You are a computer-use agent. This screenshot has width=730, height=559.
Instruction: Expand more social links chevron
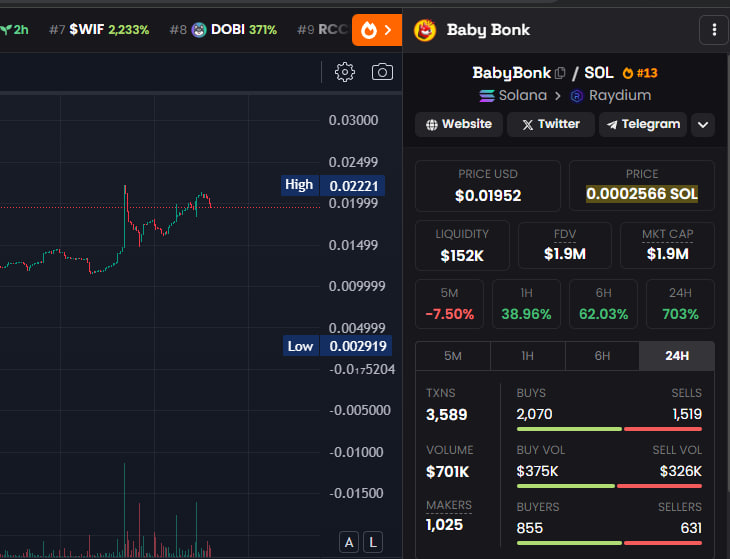(x=703, y=125)
